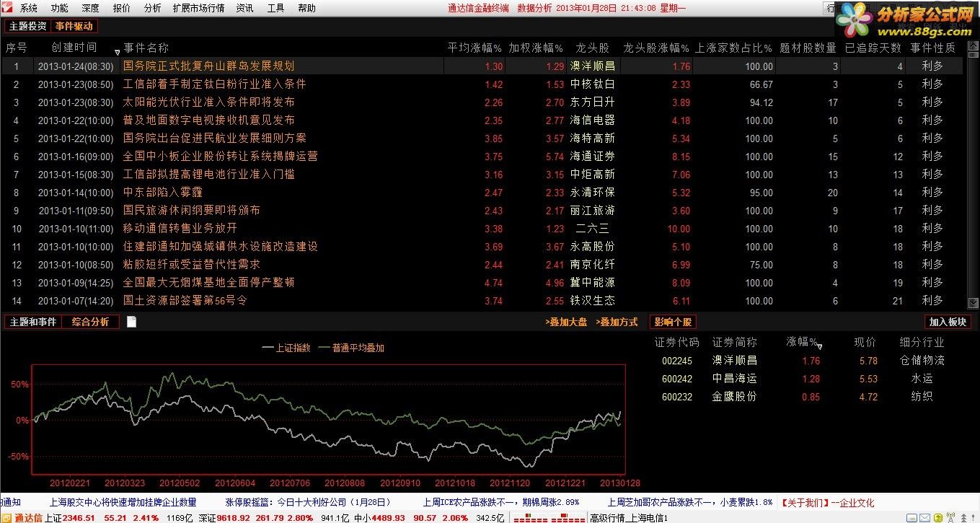Click the 通达信 logo in status bar
The height and width of the screenshot is (523, 980).
coord(22,517)
